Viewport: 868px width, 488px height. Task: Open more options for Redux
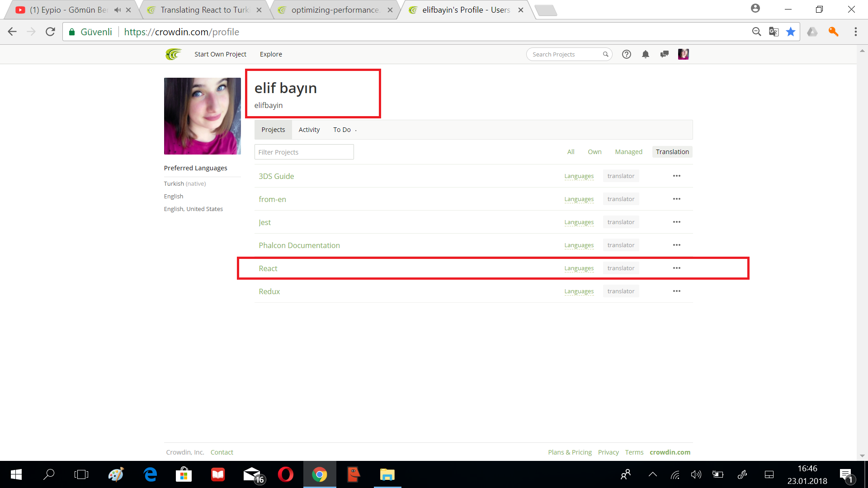pyautogui.click(x=677, y=291)
